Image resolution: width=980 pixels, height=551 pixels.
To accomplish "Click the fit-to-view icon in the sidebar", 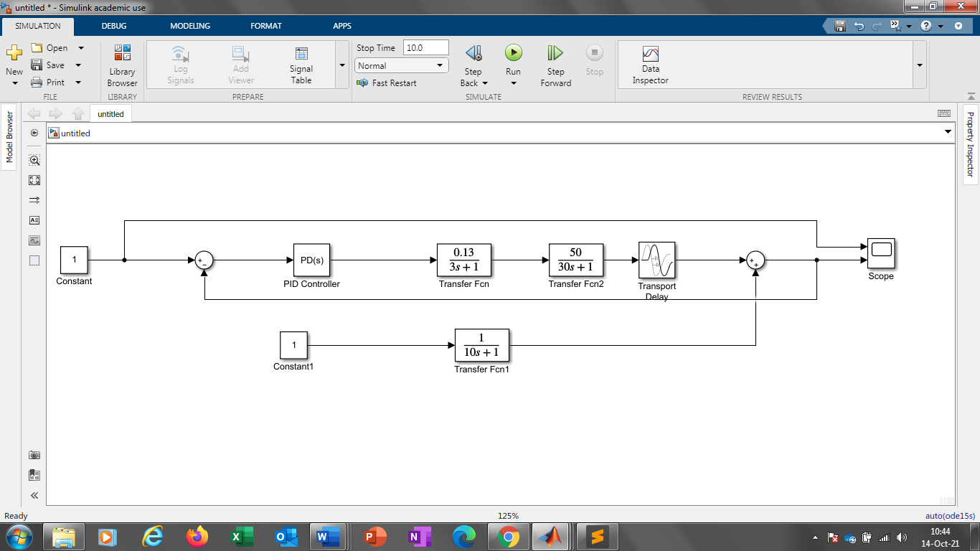I will pyautogui.click(x=34, y=180).
